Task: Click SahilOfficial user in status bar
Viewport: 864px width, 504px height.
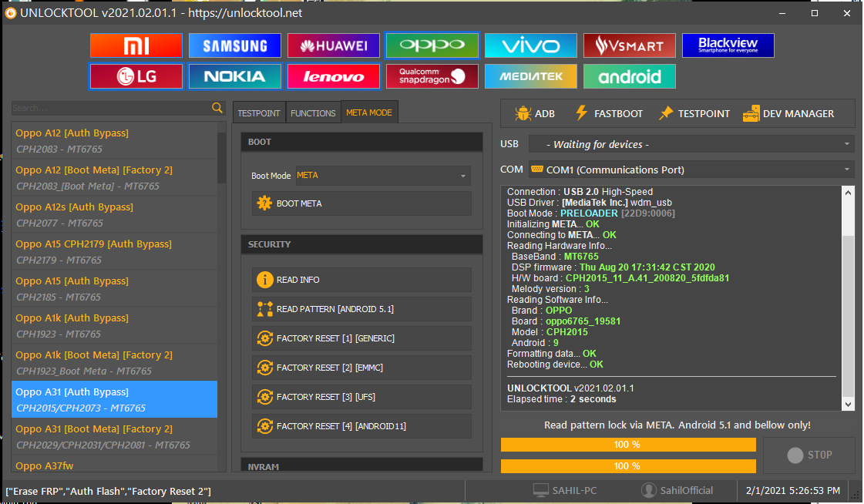Action: pos(677,490)
